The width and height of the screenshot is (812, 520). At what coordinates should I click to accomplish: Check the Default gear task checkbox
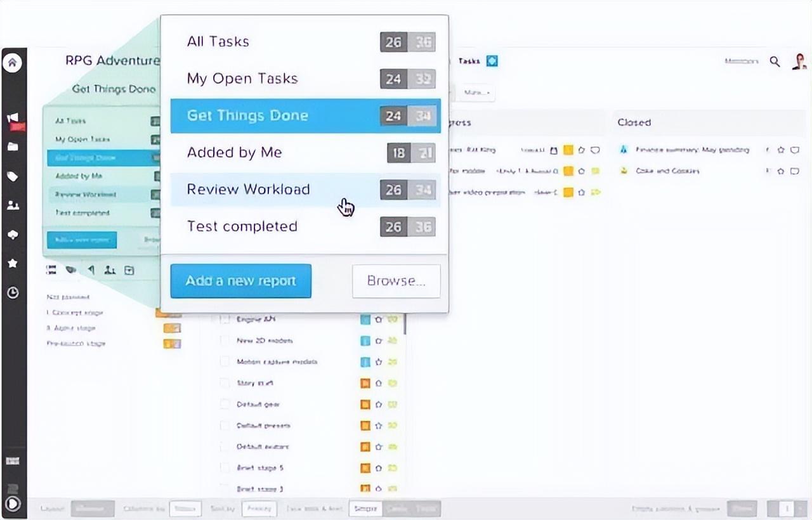tap(225, 404)
